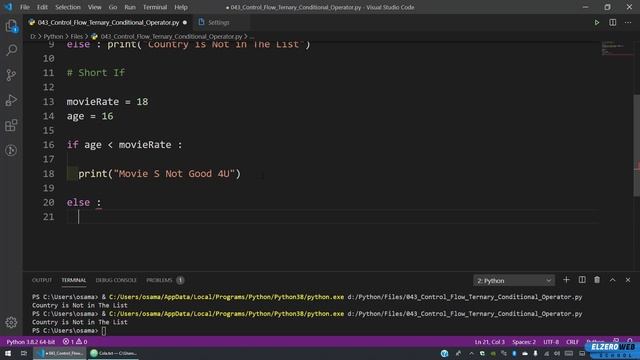Open errors and warnings status indicator
Screen dimensions: 640x360
click(x=75, y=342)
